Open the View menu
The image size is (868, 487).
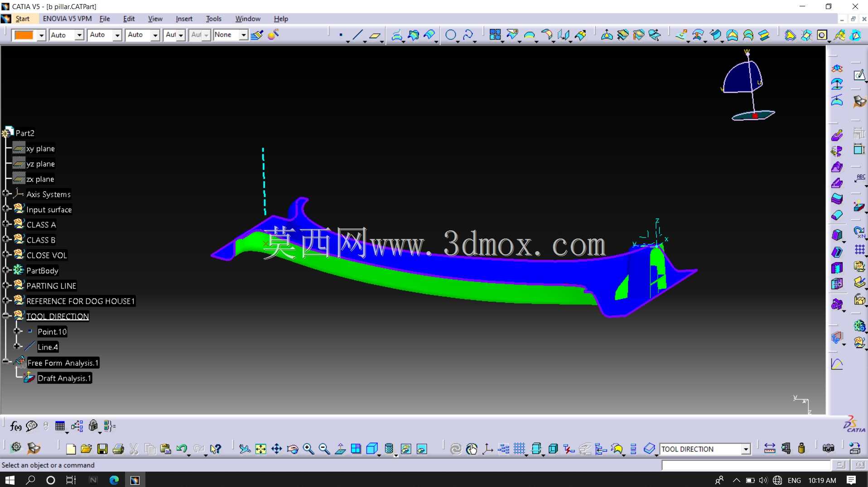pos(155,19)
